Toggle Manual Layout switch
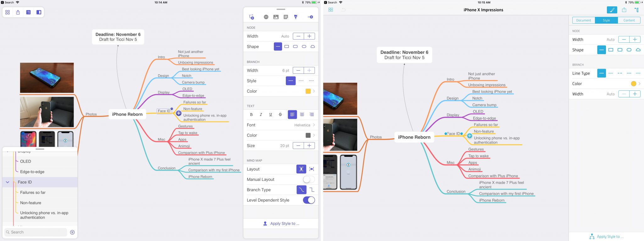This screenshot has width=644, height=241. [309, 179]
